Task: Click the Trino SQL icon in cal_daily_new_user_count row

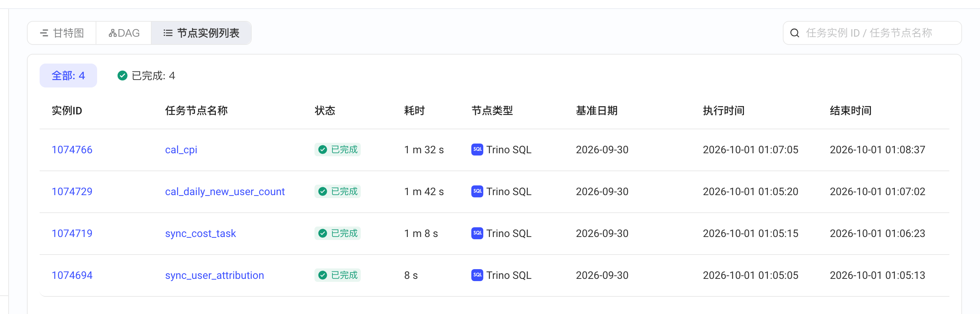Action: (x=477, y=191)
